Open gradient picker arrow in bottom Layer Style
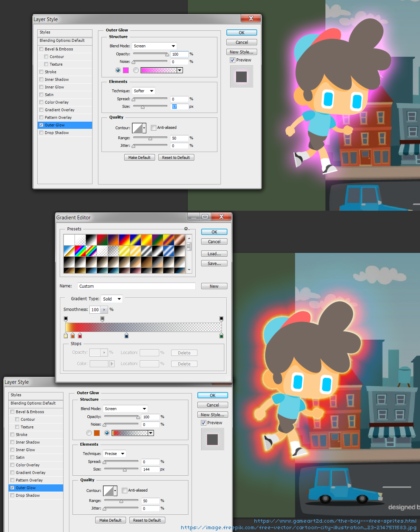The height and width of the screenshot is (532, 420). coord(150,433)
